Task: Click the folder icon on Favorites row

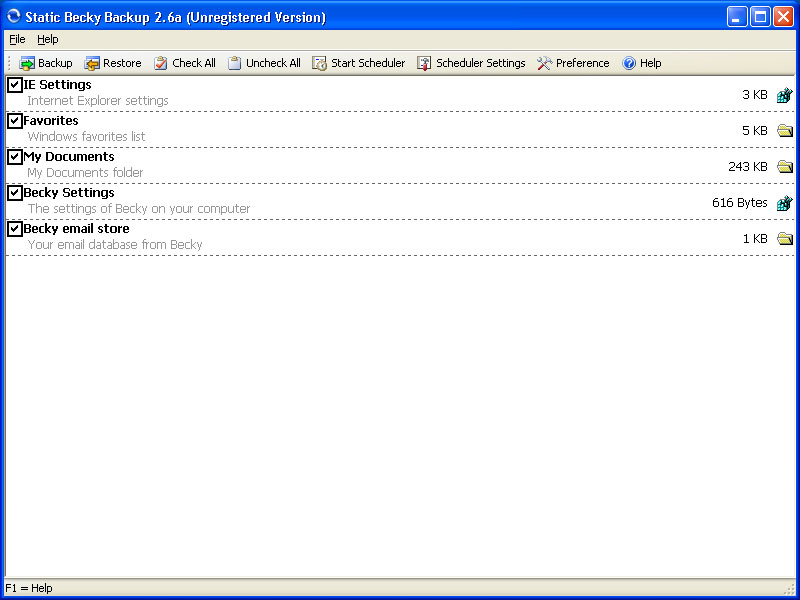Action: [785, 131]
